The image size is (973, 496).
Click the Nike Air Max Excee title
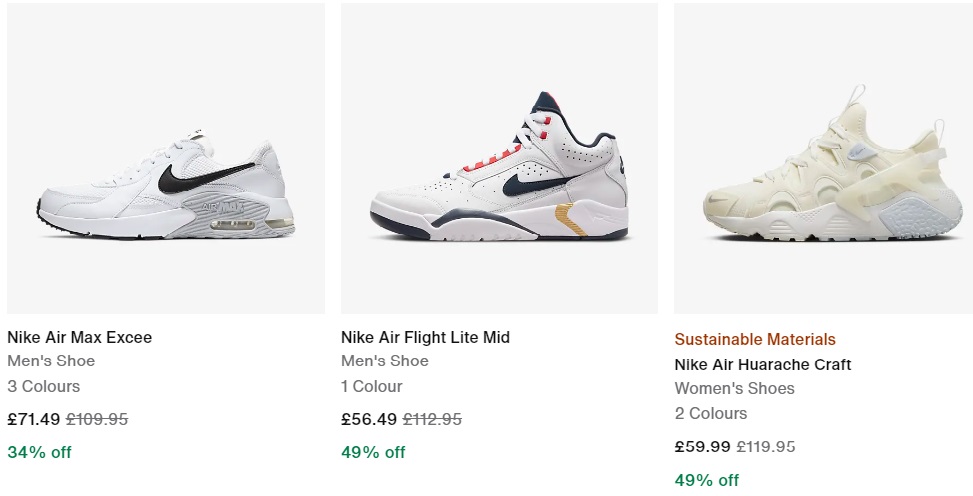80,337
